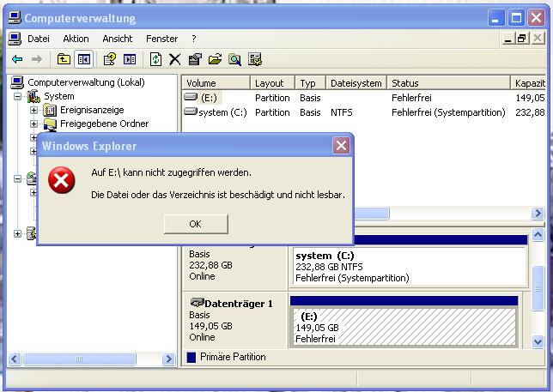Open the Datei menu
Image resolution: width=553 pixels, height=392 pixels.
point(39,39)
